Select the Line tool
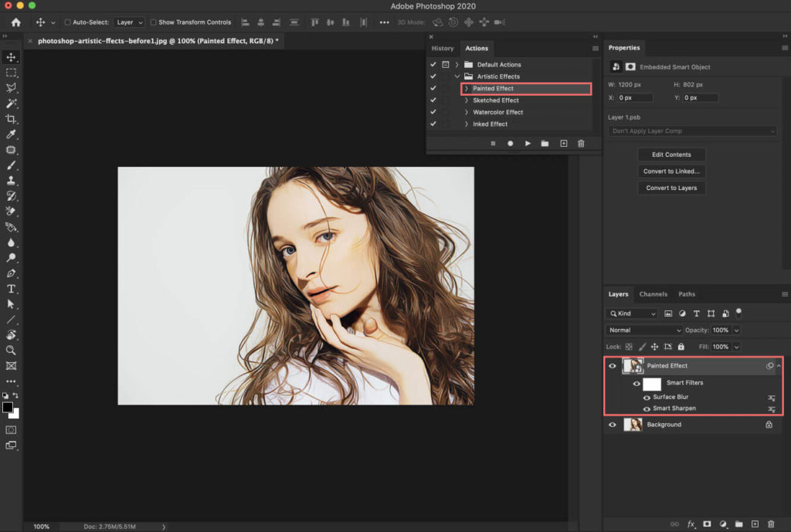 pos(11,320)
